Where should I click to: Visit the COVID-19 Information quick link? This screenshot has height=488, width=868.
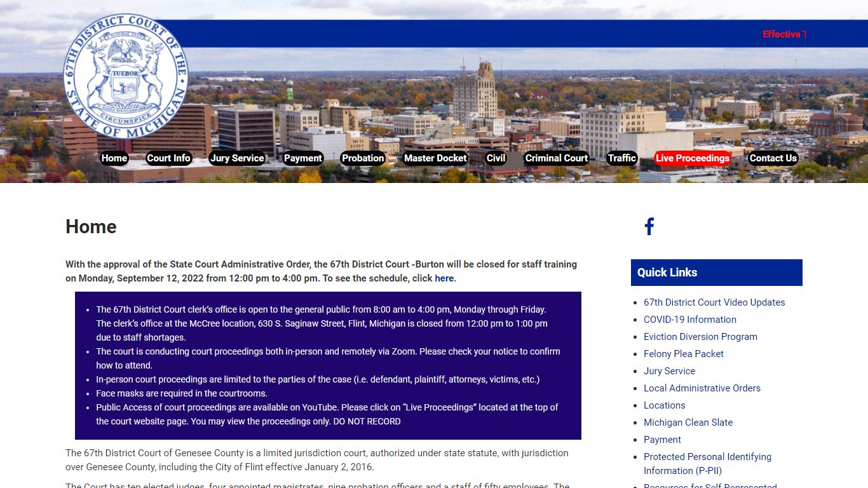(x=690, y=320)
